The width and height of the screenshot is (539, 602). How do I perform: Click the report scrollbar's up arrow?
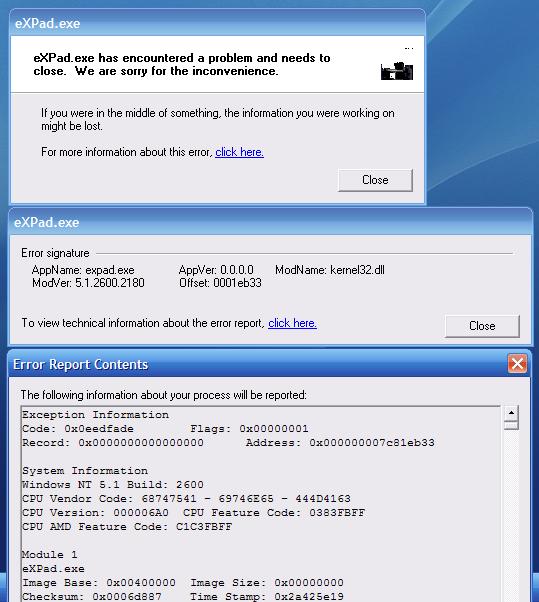pyautogui.click(x=511, y=413)
